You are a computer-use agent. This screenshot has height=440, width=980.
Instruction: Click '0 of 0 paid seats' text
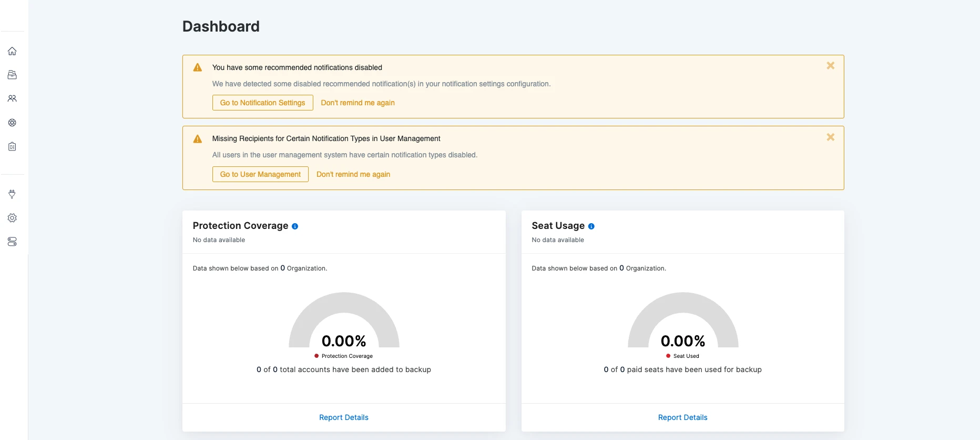(x=682, y=369)
